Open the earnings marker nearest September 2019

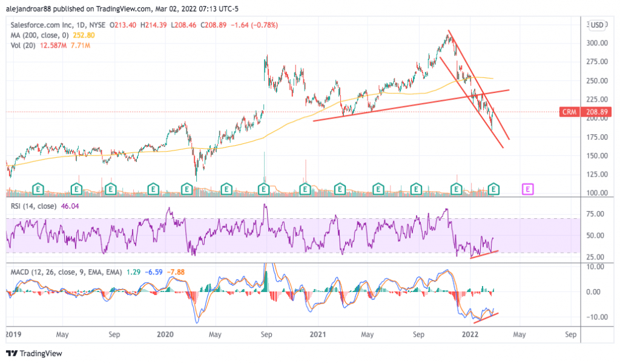point(110,189)
